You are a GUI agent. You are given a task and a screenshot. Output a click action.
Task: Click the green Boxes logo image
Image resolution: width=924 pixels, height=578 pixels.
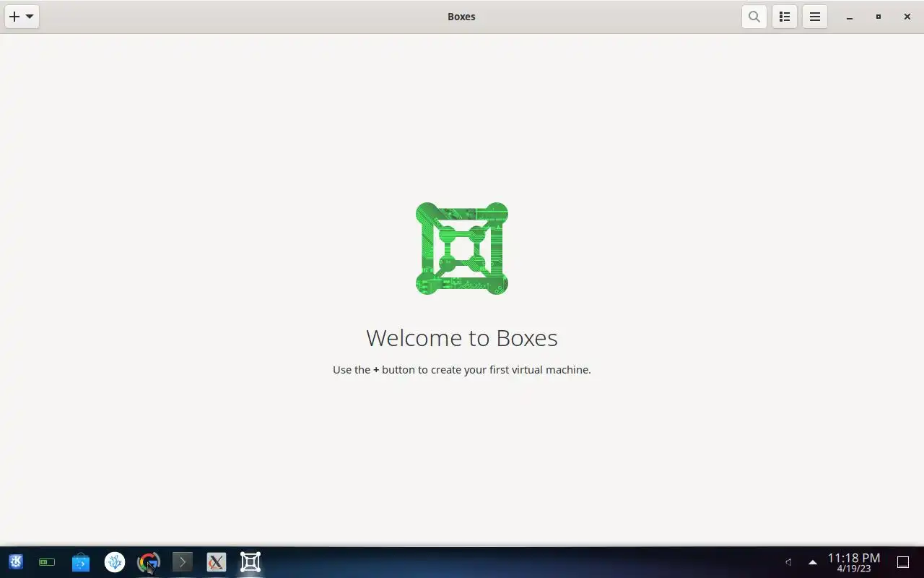[x=462, y=249]
